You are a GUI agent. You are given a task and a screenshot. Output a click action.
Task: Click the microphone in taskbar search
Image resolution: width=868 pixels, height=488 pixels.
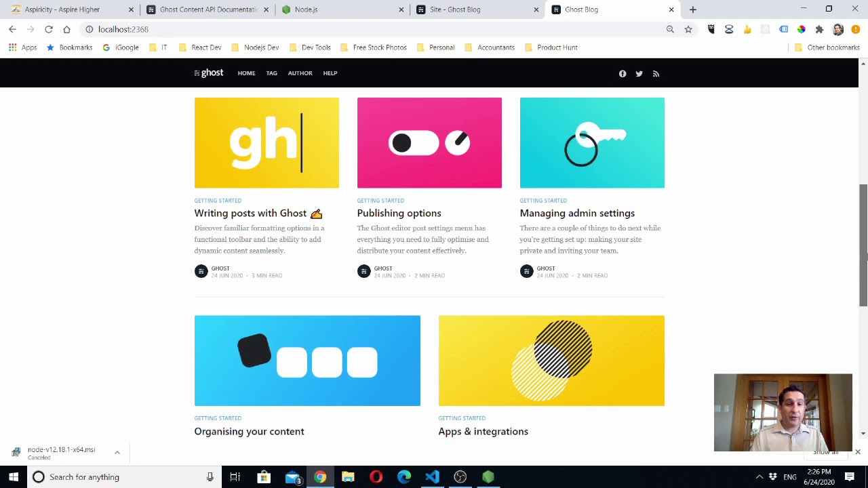(x=210, y=477)
